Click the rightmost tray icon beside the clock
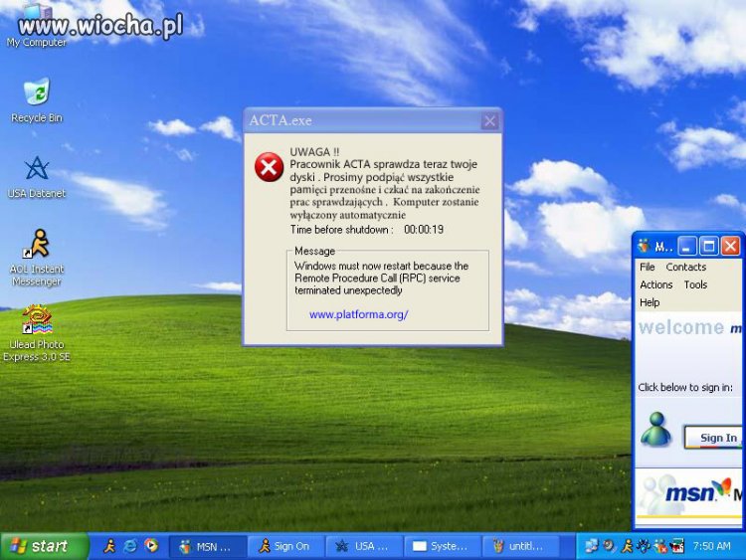Image resolution: width=746 pixels, height=560 pixels. (x=677, y=546)
